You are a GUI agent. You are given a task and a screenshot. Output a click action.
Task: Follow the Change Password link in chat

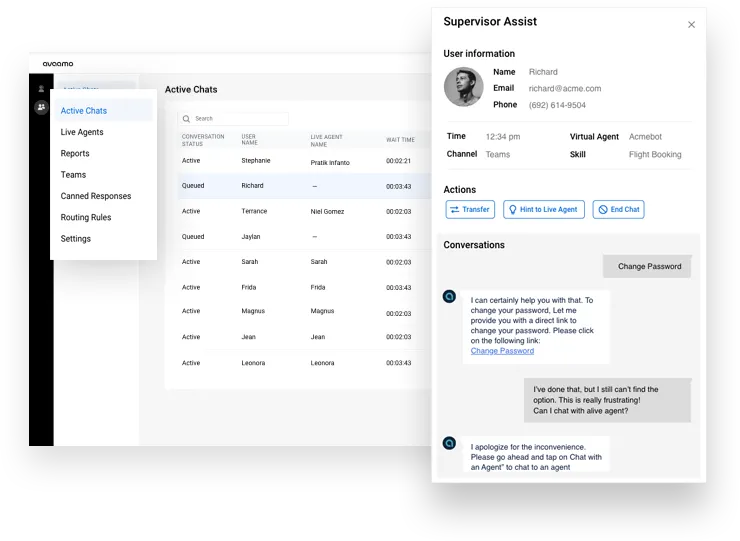[x=502, y=351]
